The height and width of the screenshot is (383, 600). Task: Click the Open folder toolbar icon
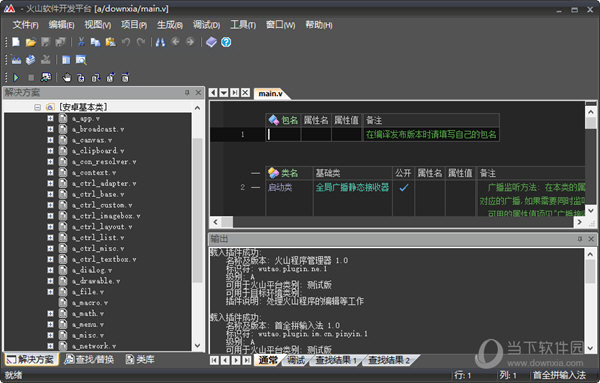tap(31, 42)
